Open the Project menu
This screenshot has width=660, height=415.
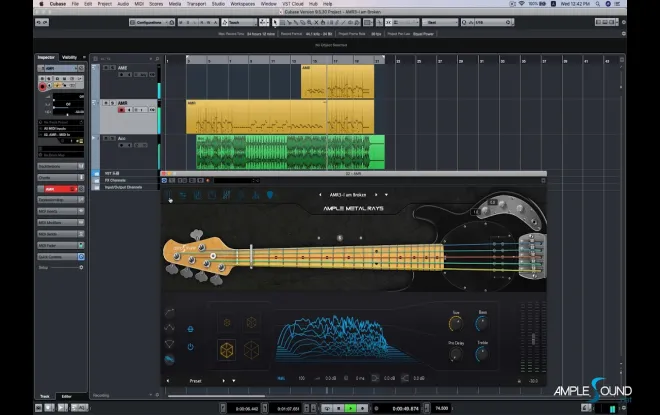pos(104,4)
